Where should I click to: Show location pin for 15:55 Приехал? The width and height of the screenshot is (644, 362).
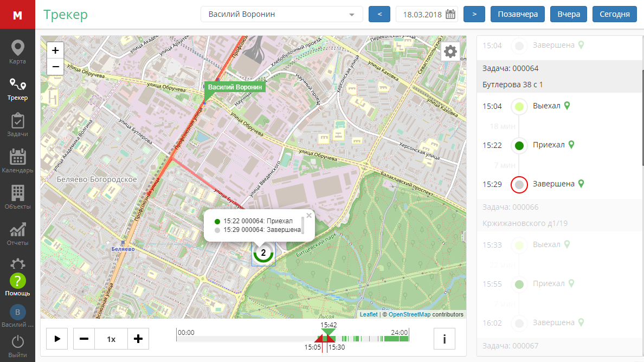coord(571,283)
